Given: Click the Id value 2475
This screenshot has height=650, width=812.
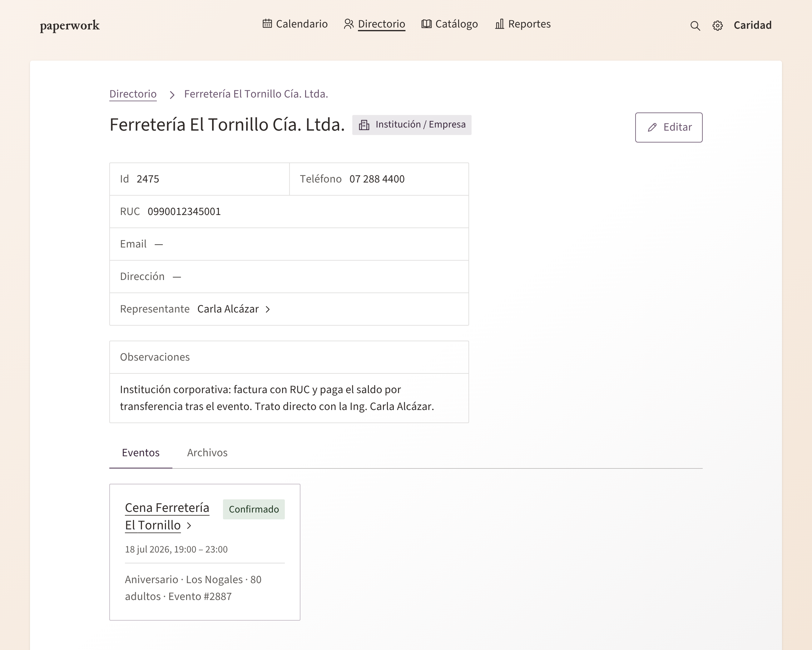Looking at the screenshot, I should [x=148, y=179].
